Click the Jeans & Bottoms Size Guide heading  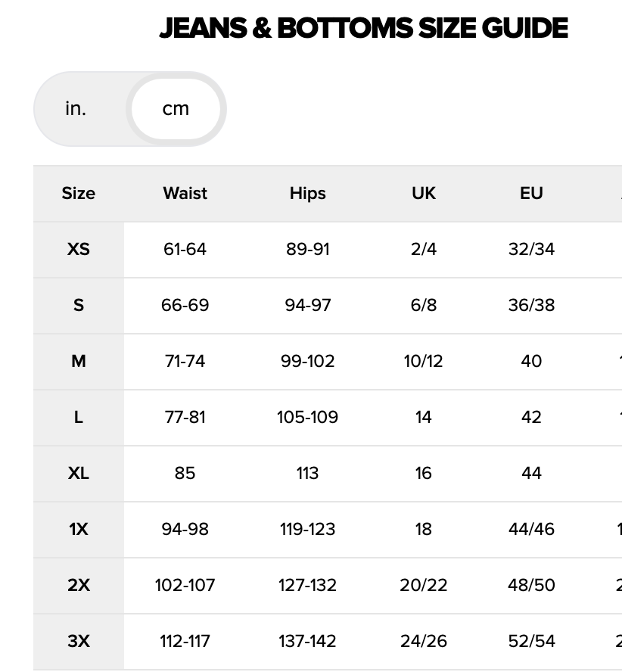tap(363, 29)
